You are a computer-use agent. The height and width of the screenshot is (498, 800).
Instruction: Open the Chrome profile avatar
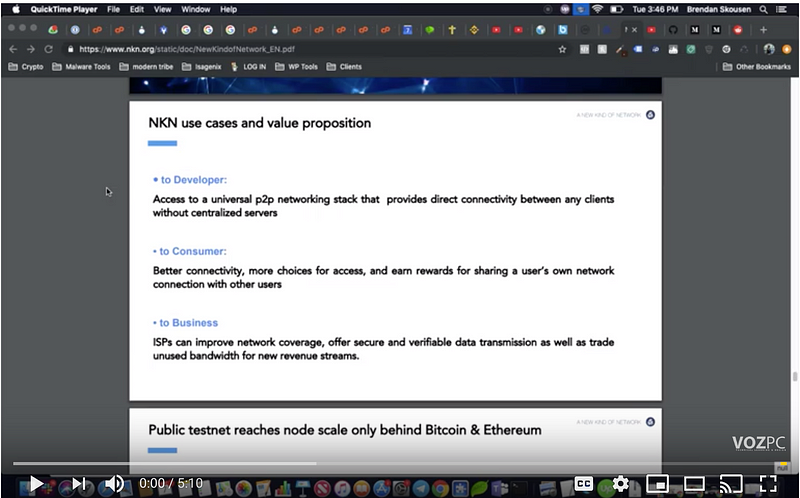coord(769,49)
